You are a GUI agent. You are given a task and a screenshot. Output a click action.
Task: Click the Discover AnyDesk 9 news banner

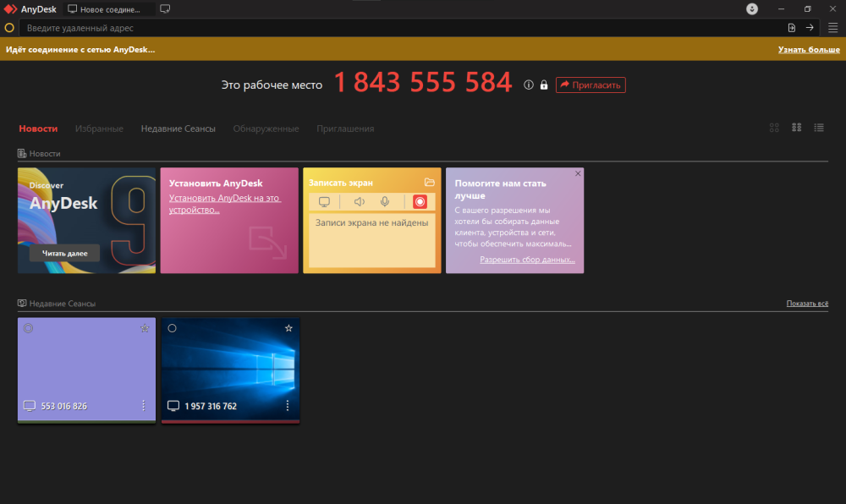86,221
